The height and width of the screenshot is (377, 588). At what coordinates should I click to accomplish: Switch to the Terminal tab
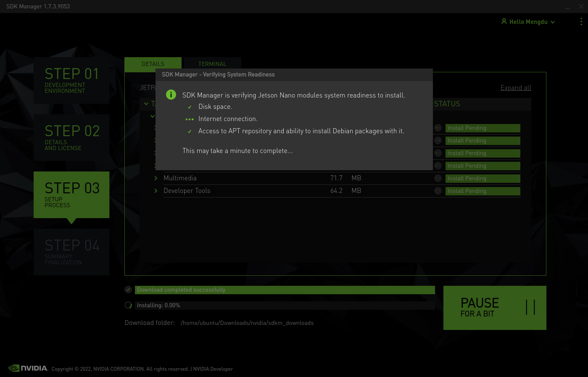point(212,64)
